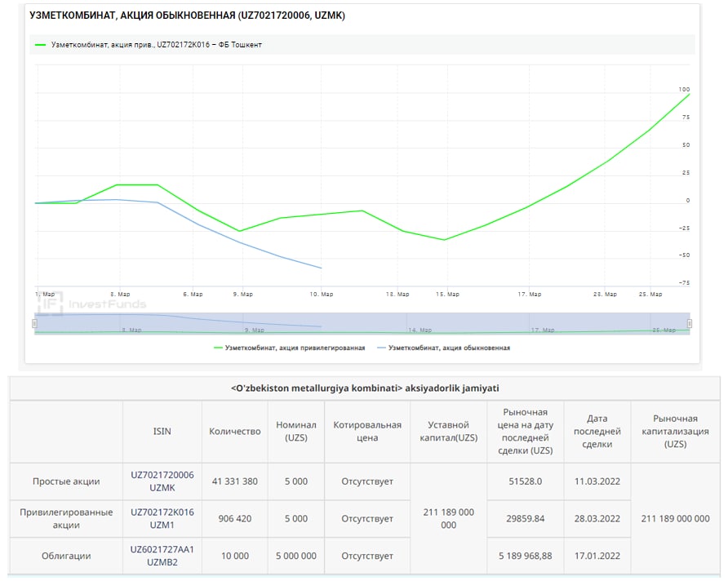The image size is (728, 581).
Task: Click the end of the blue line
Action: (322, 268)
